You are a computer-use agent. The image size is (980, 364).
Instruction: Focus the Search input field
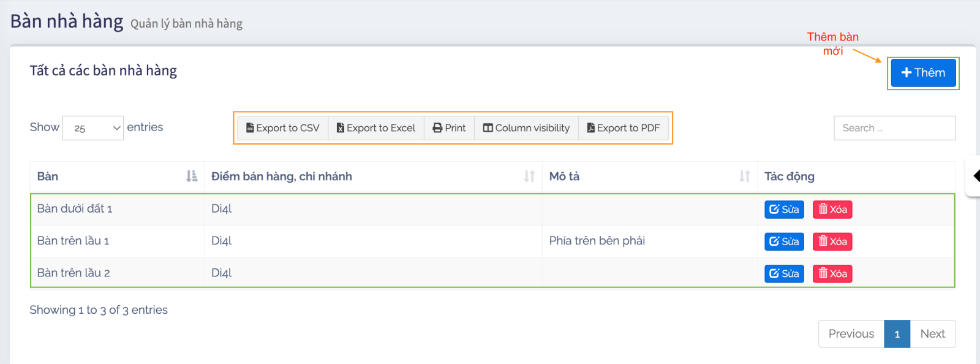point(894,128)
